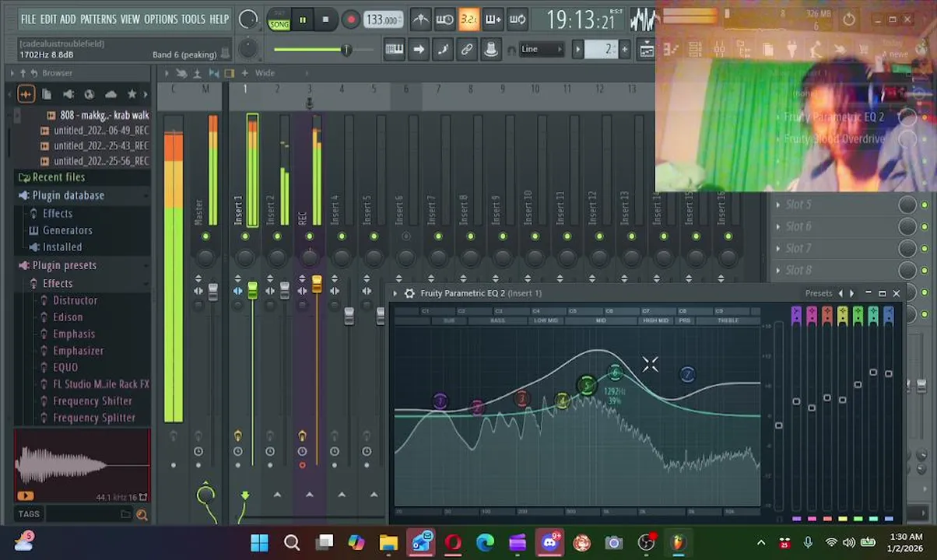
Task: Click the browser cloud icon
Action: [x=111, y=94]
